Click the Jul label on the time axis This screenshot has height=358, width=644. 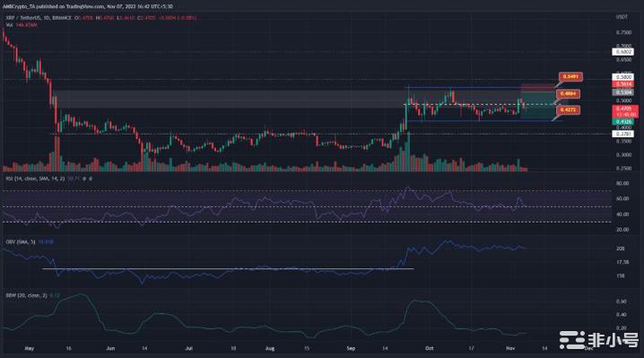tap(188, 348)
